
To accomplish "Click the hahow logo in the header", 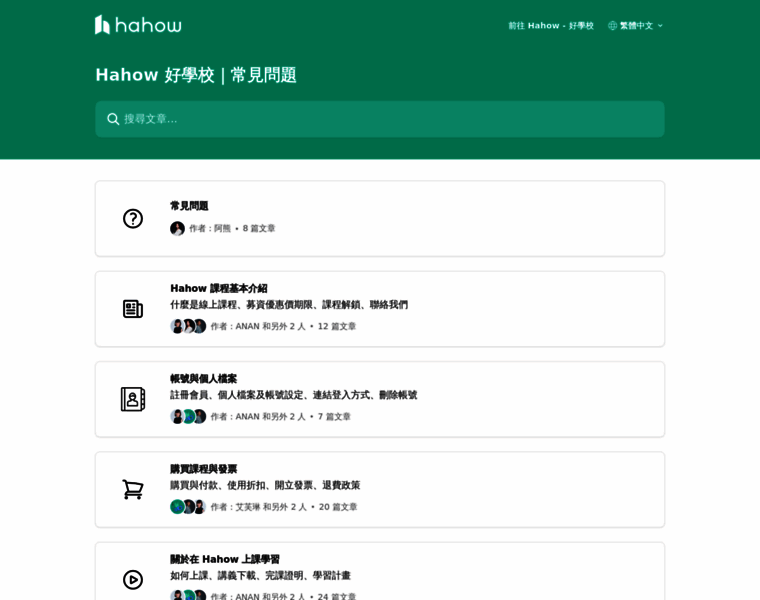I will [x=138, y=25].
